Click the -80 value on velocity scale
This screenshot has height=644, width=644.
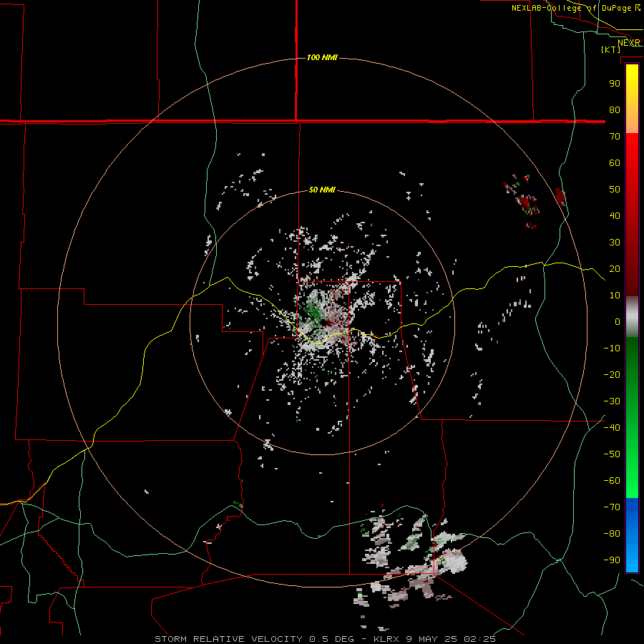[612, 534]
